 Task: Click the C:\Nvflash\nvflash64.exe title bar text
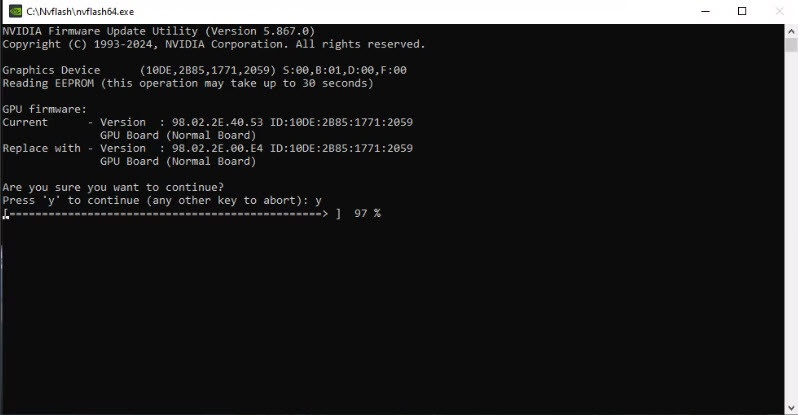click(x=80, y=11)
